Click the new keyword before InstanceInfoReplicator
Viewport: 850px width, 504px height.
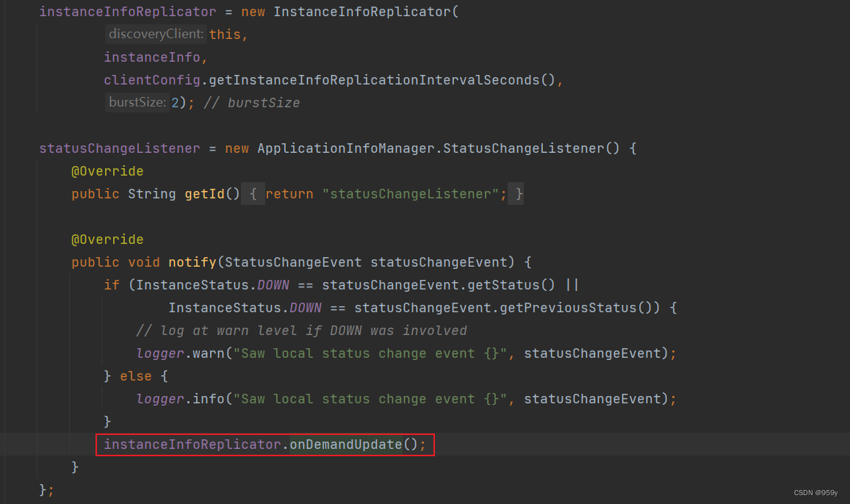pyautogui.click(x=253, y=11)
